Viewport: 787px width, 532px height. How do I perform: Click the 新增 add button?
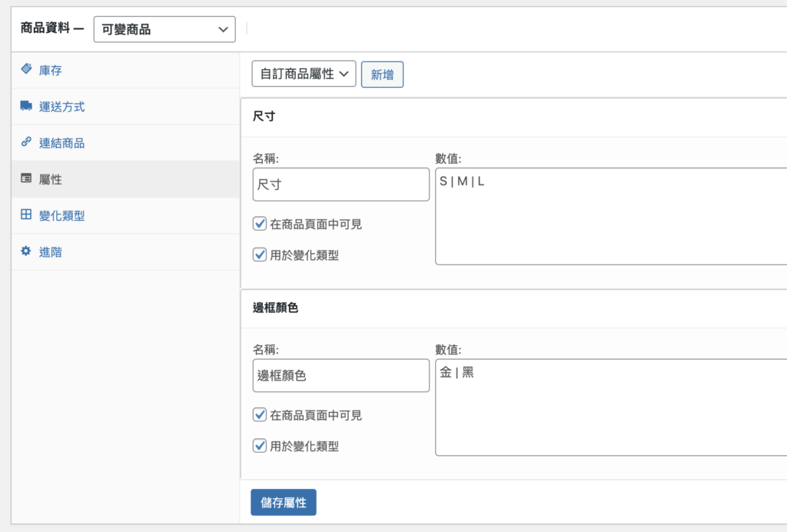(382, 73)
